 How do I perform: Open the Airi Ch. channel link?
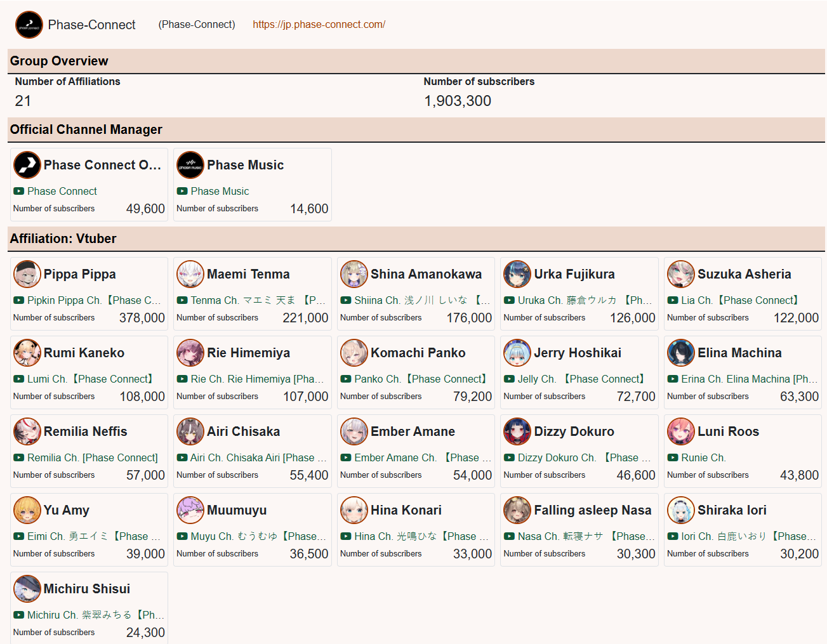[258, 457]
